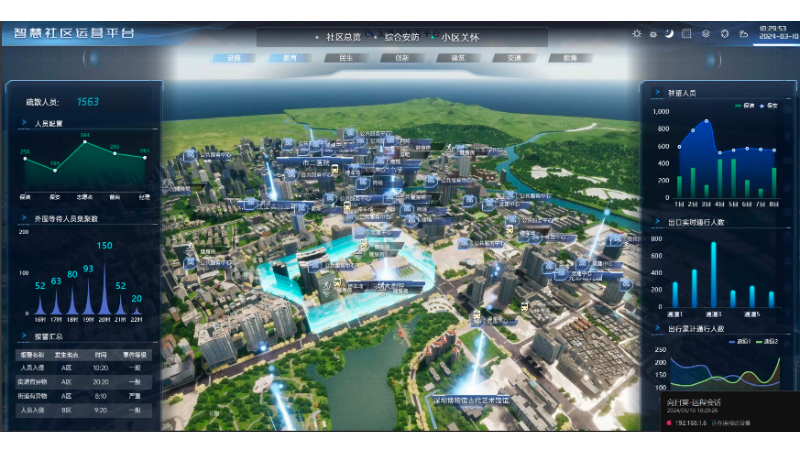This screenshot has height=453, width=800.
Task: Click the 150 peak value at 20时
Action: (x=105, y=245)
